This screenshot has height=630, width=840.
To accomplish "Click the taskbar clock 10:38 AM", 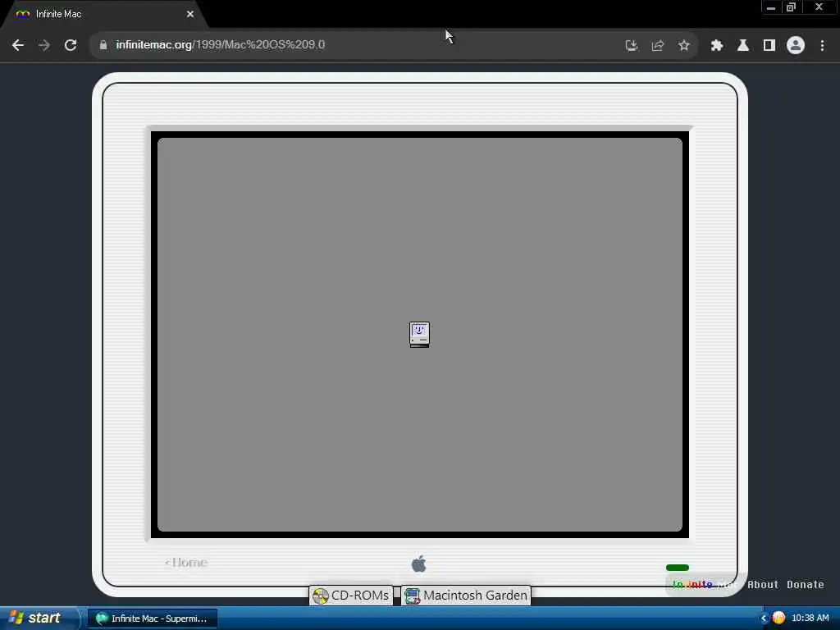I will point(810,619).
